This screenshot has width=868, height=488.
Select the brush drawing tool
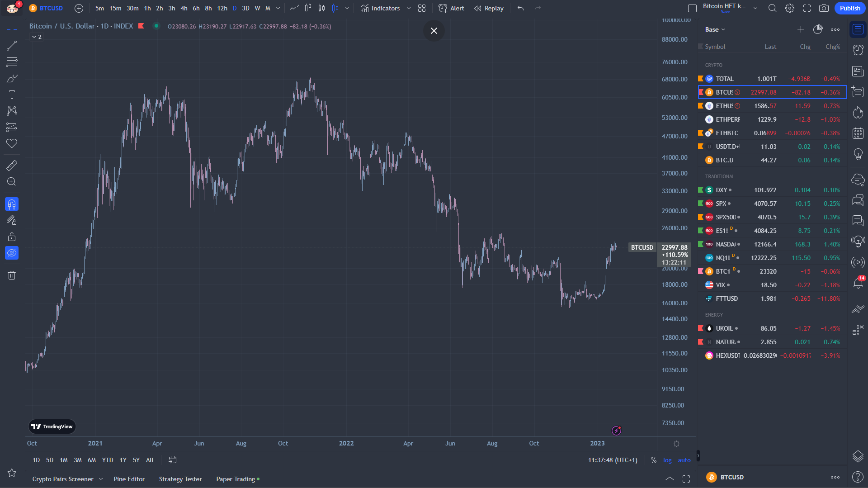pos(12,78)
